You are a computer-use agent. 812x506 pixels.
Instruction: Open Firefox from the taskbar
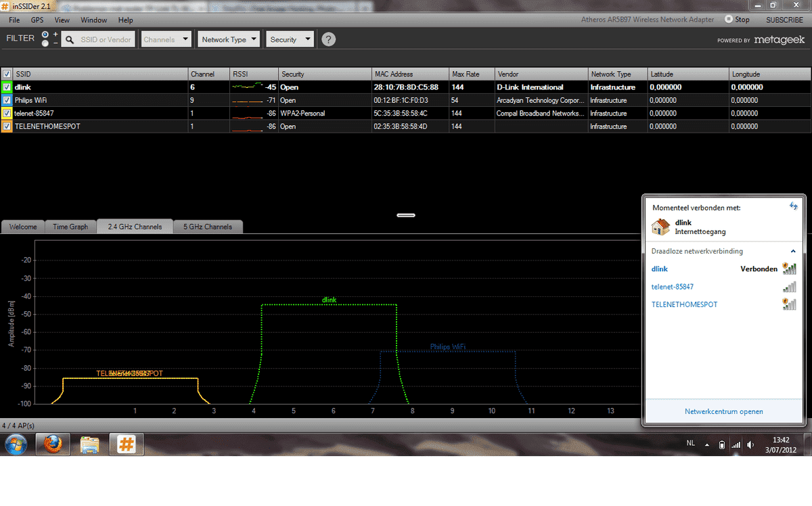click(x=53, y=445)
